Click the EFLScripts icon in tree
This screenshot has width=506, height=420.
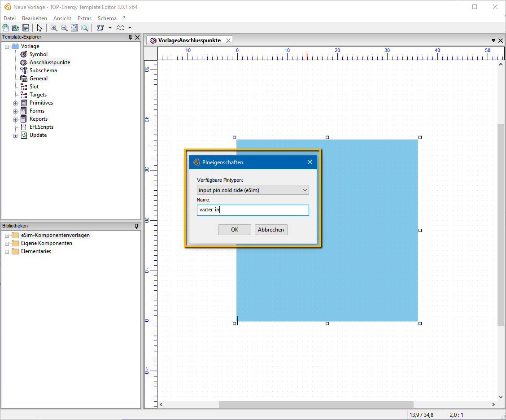pos(24,127)
